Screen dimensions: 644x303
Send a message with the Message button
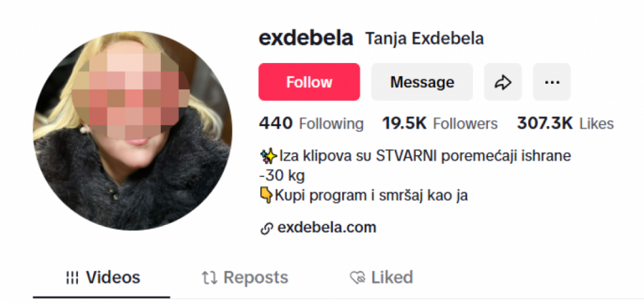click(422, 82)
